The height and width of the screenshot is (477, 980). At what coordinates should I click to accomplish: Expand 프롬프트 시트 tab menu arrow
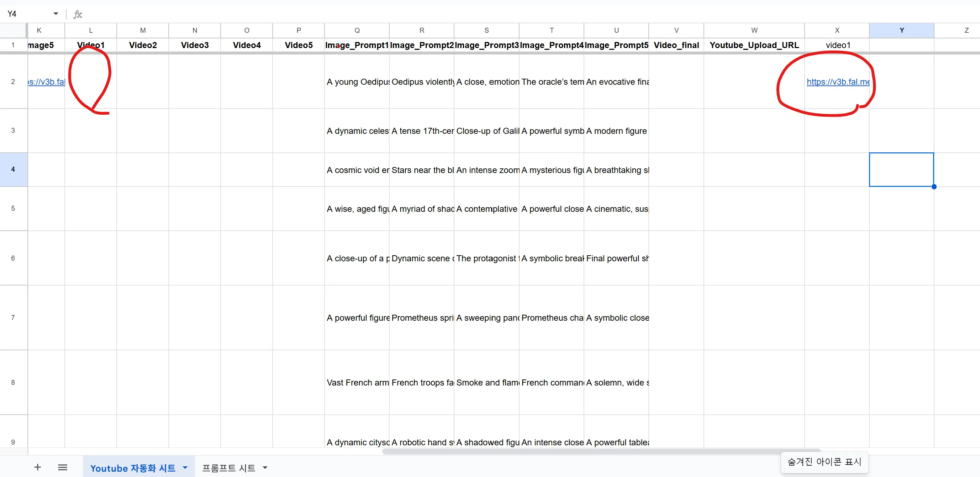pos(265,467)
